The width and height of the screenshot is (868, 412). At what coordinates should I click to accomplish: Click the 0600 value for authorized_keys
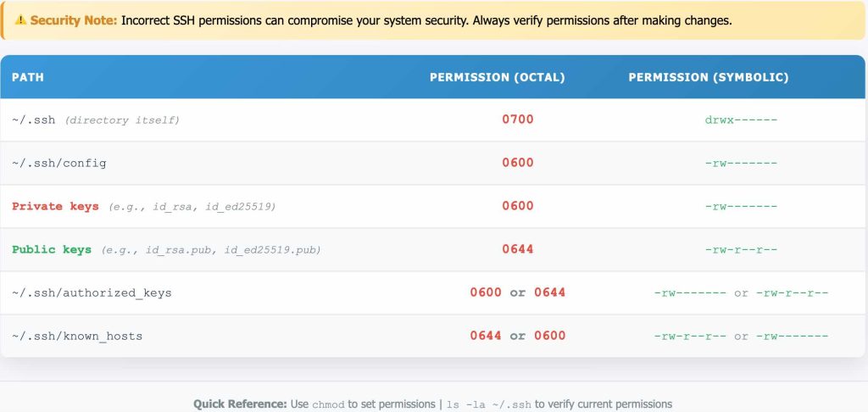pyautogui.click(x=486, y=292)
